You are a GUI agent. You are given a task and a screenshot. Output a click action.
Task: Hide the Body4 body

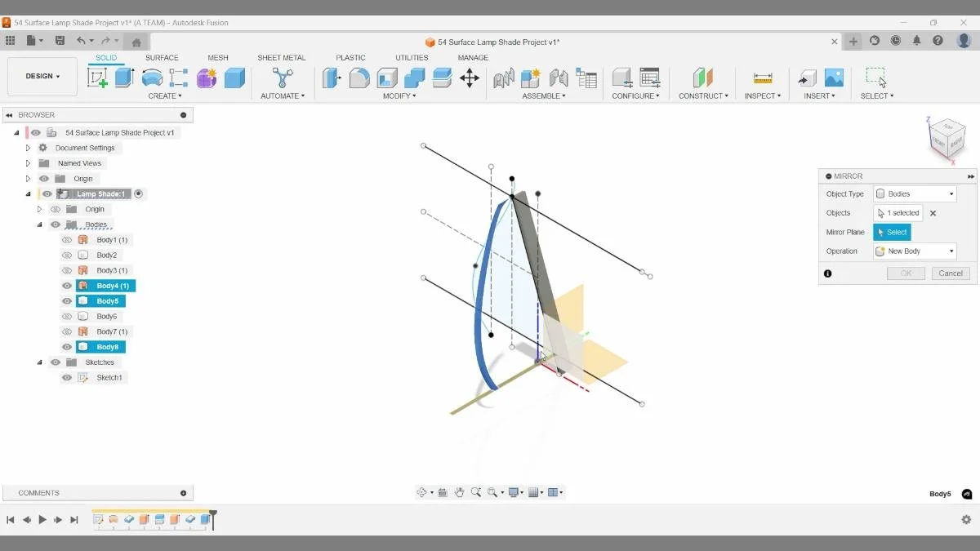pyautogui.click(x=67, y=285)
